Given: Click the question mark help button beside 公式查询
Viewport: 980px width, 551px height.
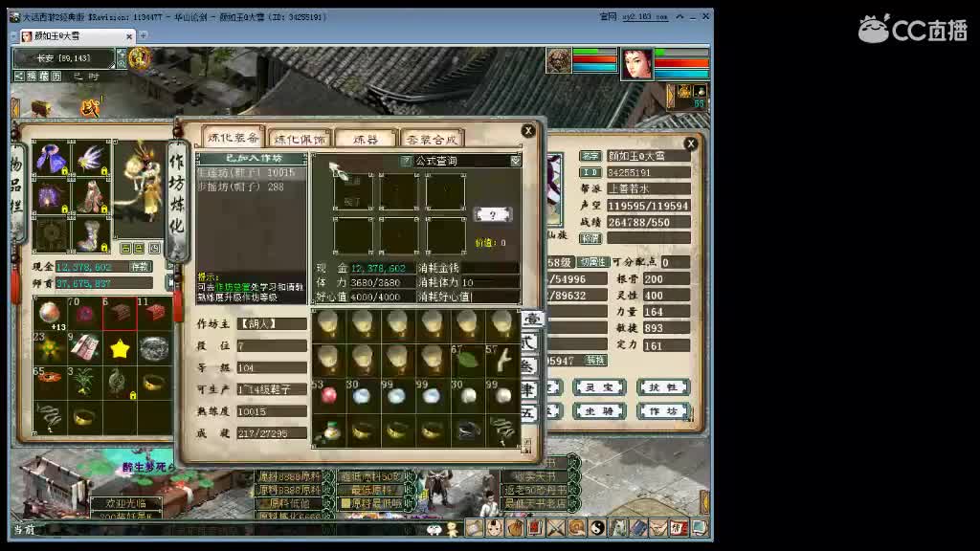Looking at the screenshot, I should [x=406, y=161].
